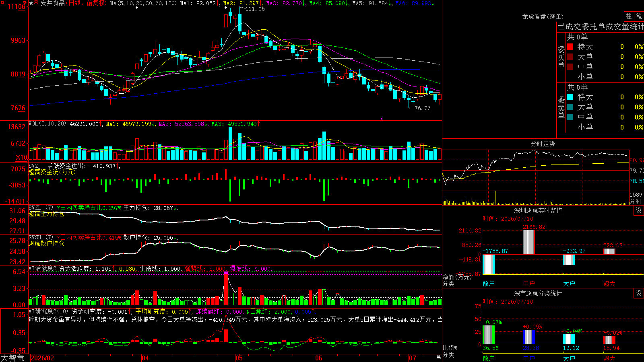This screenshot has width=644, height=362.
Task: Click the 大户 -933.97 bar in realtime monitor
Action: point(569,260)
